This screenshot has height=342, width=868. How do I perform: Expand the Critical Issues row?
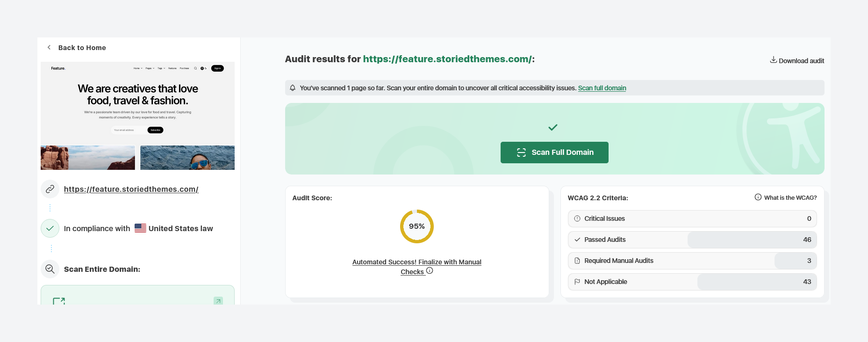point(692,218)
